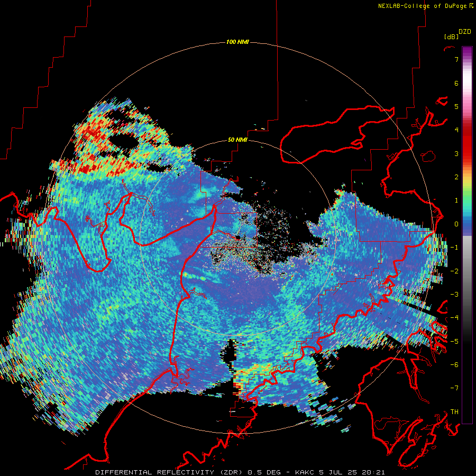Screen dimensions: 476x476
Task: Click the colorbar tick label 5
Action: pos(456,106)
